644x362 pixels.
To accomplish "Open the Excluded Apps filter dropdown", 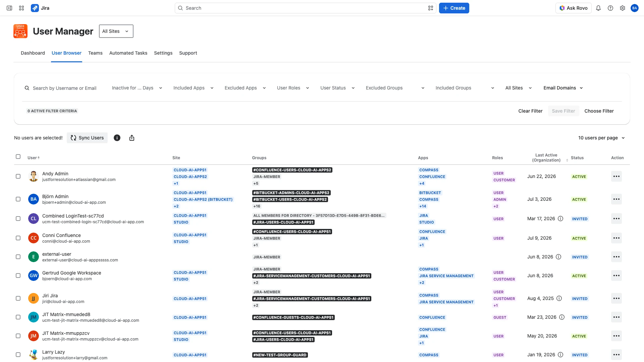I will (x=245, y=88).
